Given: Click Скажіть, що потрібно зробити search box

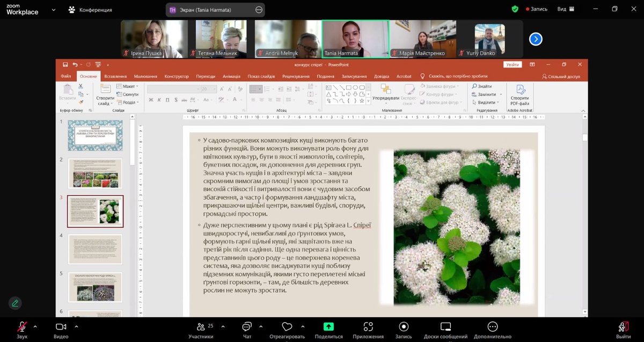Looking at the screenshot, I should [453, 76].
